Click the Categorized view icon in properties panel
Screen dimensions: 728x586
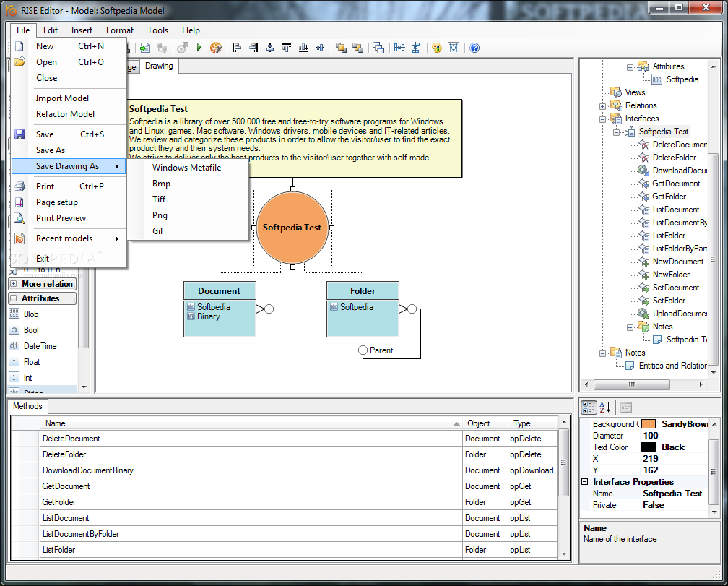[x=589, y=408]
